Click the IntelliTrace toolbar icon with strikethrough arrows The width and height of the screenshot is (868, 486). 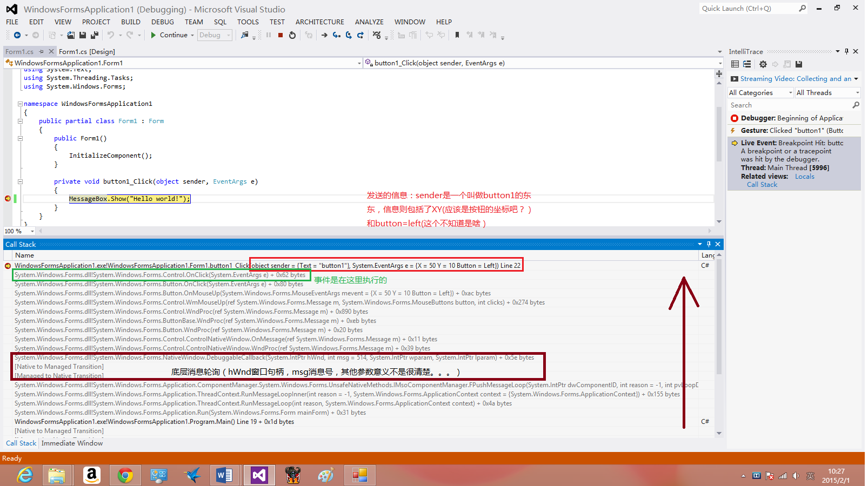tap(377, 35)
